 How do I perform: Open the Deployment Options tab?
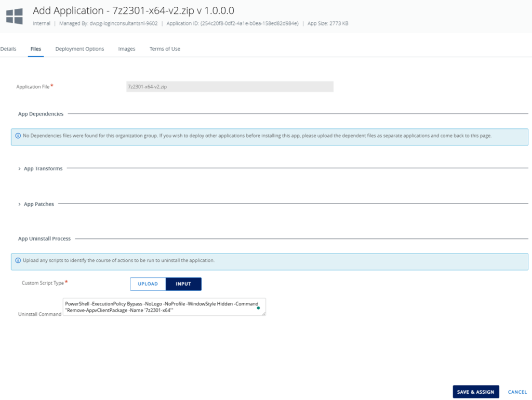79,49
